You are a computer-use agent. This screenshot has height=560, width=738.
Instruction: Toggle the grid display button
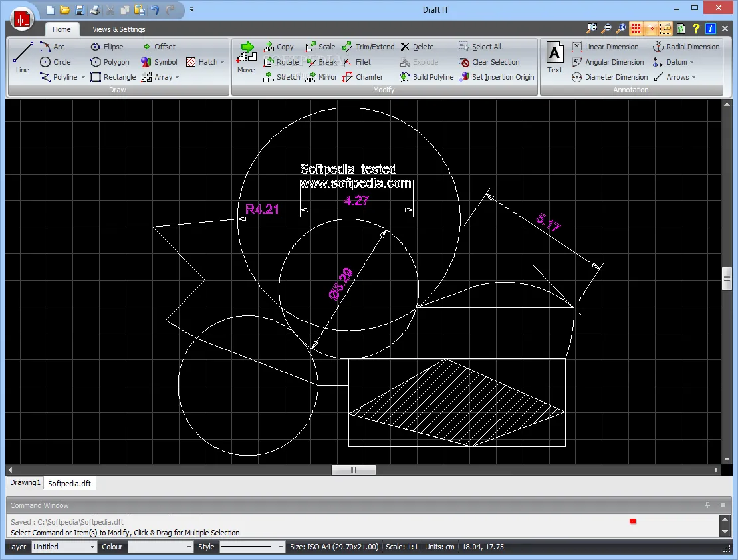[636, 29]
